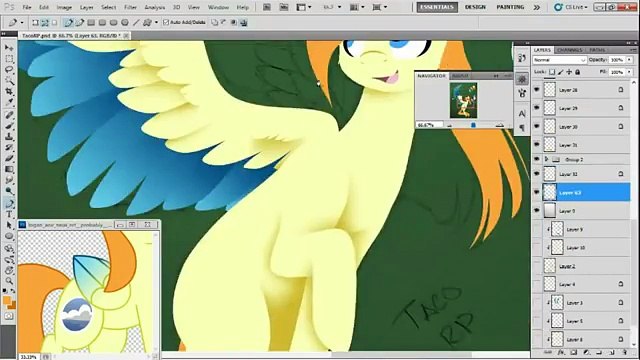Click Launch Bridge icon
The width and height of the screenshot is (640, 360).
pos(267,7)
